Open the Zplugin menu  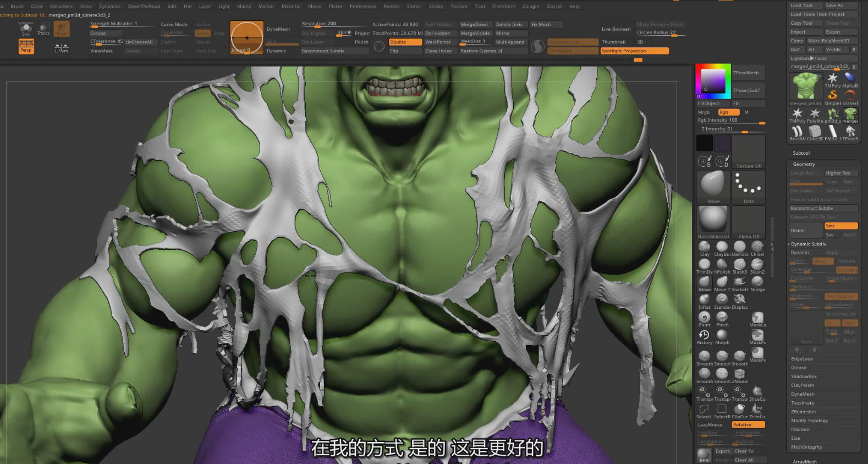click(530, 7)
